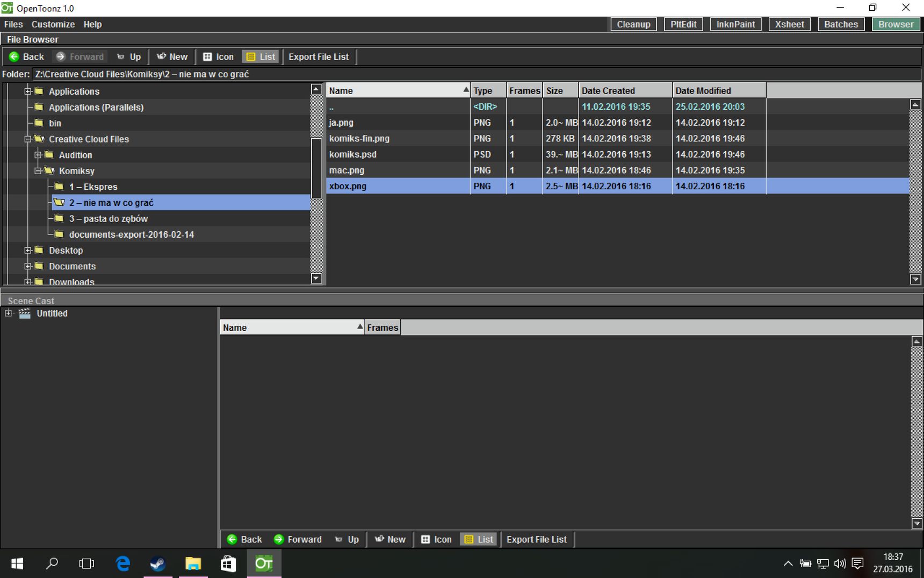Sort file list by Name column
Screen dimensions: 924x578
pos(398,90)
